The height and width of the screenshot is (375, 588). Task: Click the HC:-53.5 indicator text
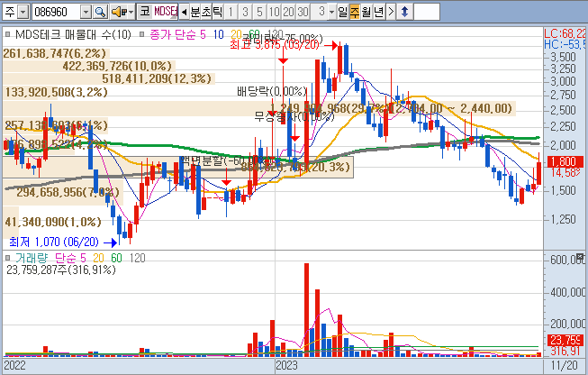565,44
